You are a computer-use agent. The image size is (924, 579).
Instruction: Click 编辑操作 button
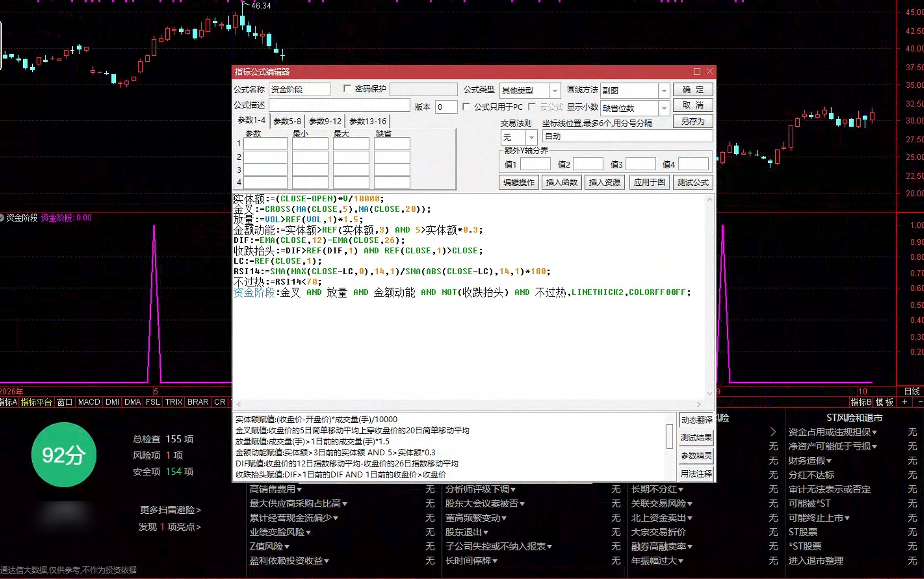[519, 182]
